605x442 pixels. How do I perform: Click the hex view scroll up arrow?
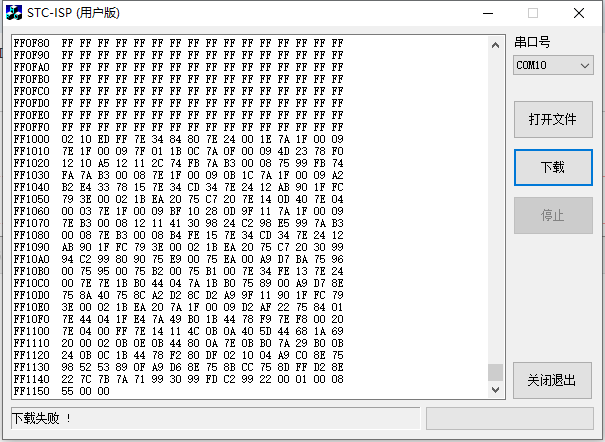coord(495,45)
